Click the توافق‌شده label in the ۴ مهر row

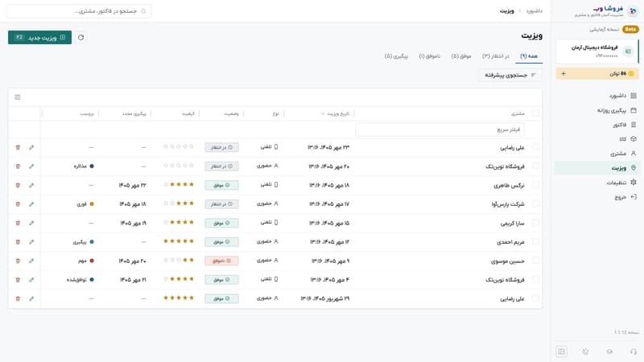coord(80,279)
